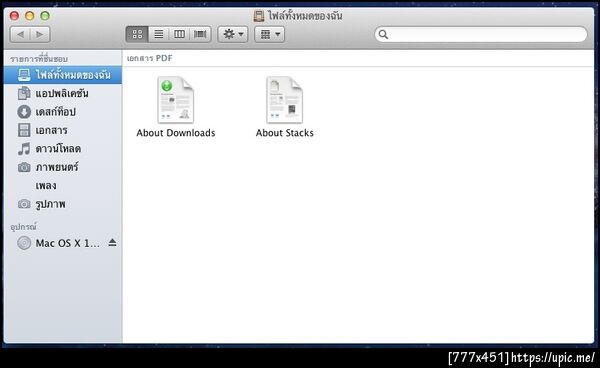Open เพลง in the sidebar
The height and width of the screenshot is (368, 600).
[x=63, y=186]
